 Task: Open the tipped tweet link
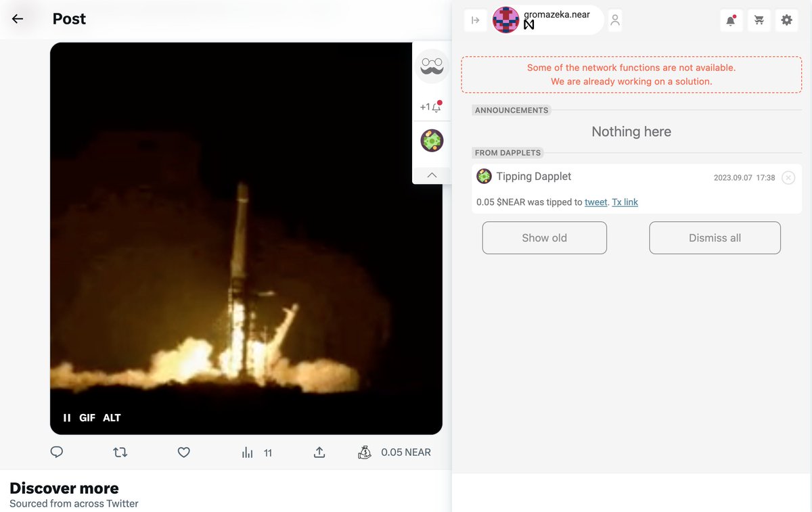pos(596,202)
